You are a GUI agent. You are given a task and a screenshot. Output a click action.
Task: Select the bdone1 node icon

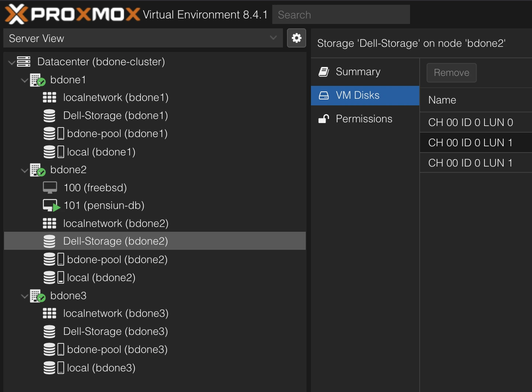(x=38, y=80)
